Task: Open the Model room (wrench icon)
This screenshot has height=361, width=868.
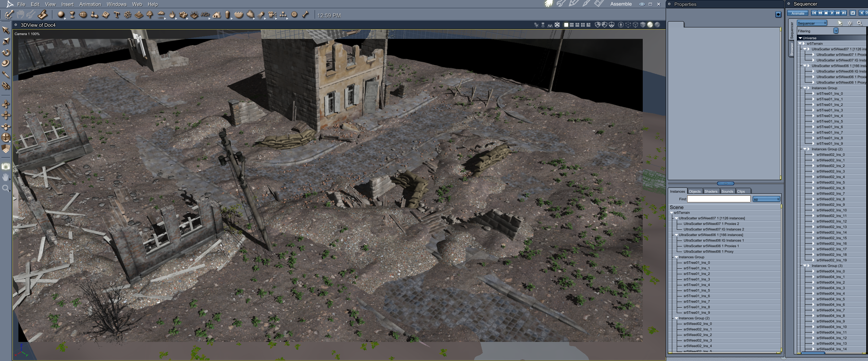Action: click(x=561, y=4)
